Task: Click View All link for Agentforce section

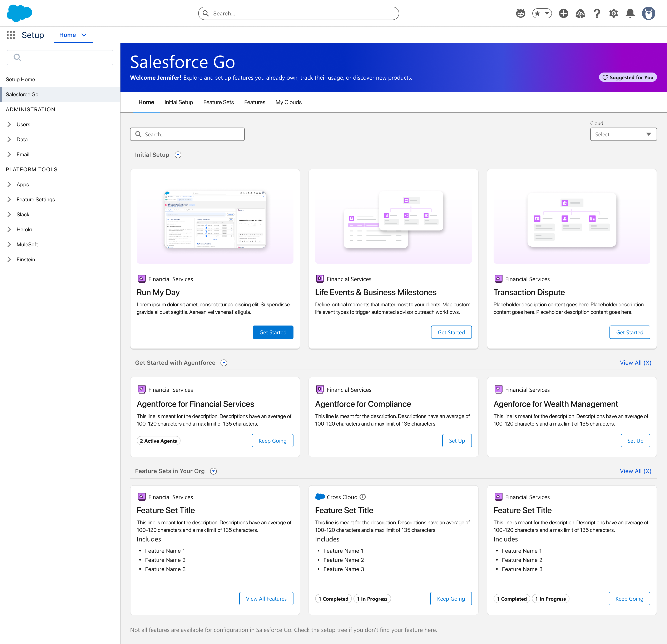Action: pos(635,363)
